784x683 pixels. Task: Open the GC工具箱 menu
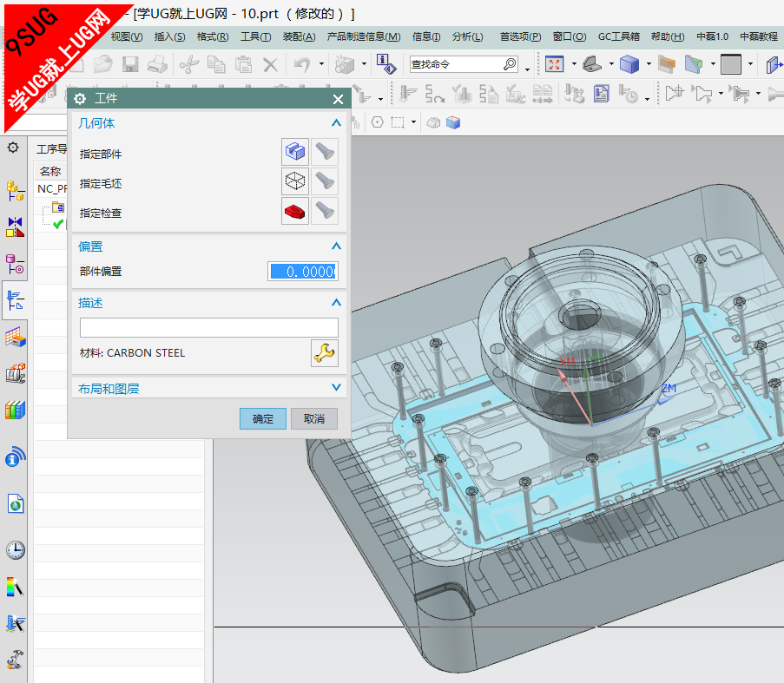pyautogui.click(x=618, y=37)
